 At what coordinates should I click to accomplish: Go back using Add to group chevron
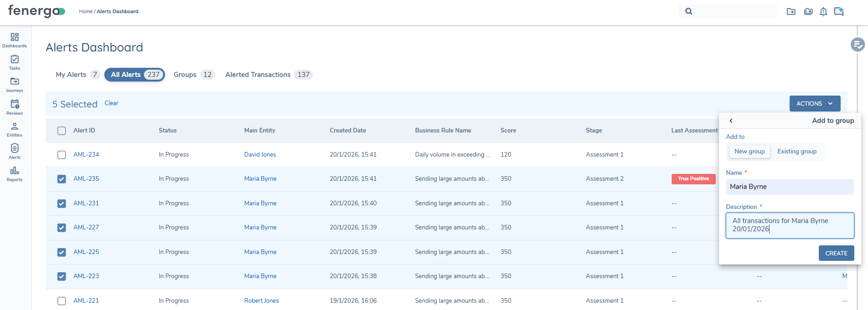point(731,121)
